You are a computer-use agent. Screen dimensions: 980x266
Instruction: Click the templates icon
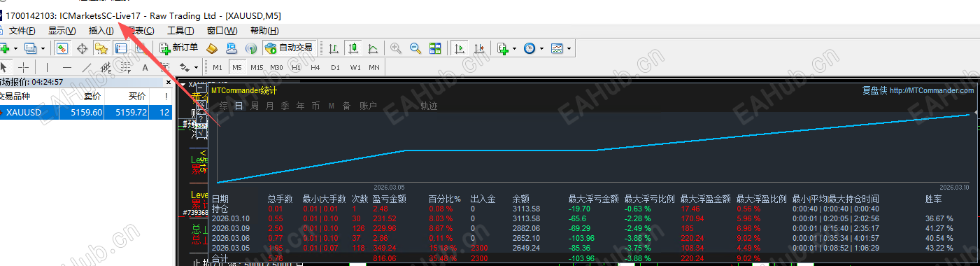(557, 48)
